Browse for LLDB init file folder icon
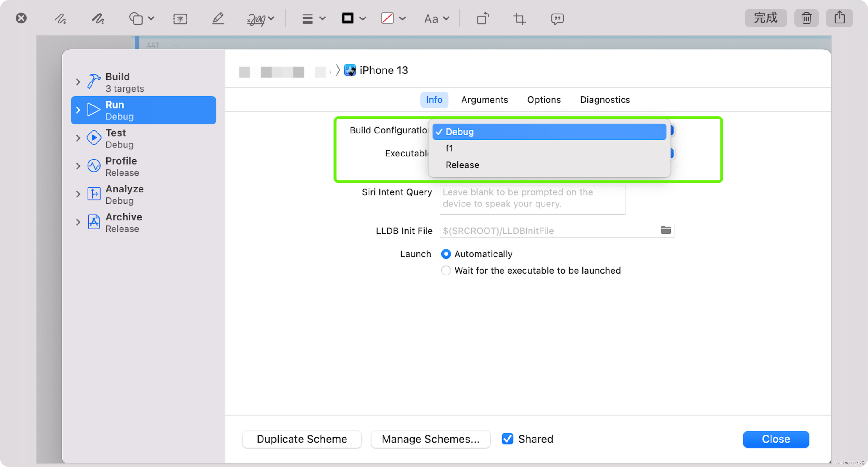Image resolution: width=868 pixels, height=467 pixels. click(666, 230)
